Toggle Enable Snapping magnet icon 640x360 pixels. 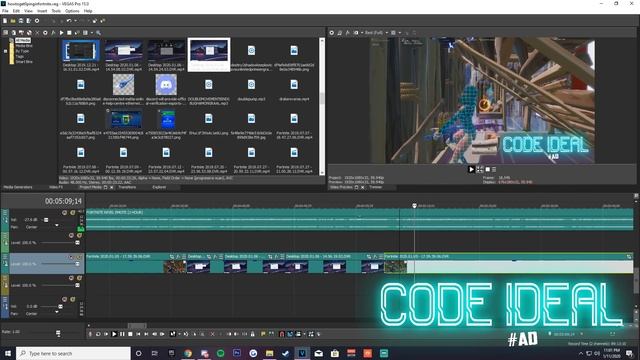(x=282, y=334)
